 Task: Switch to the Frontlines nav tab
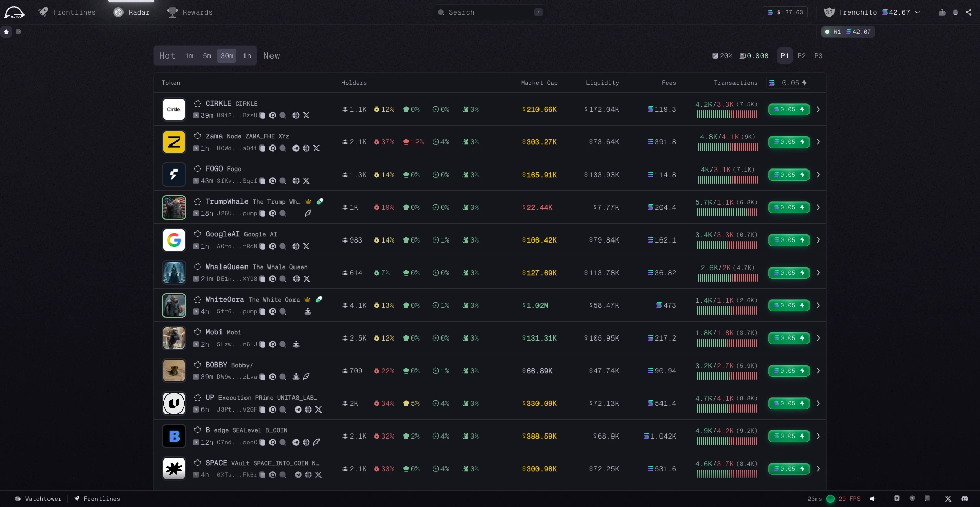point(67,12)
